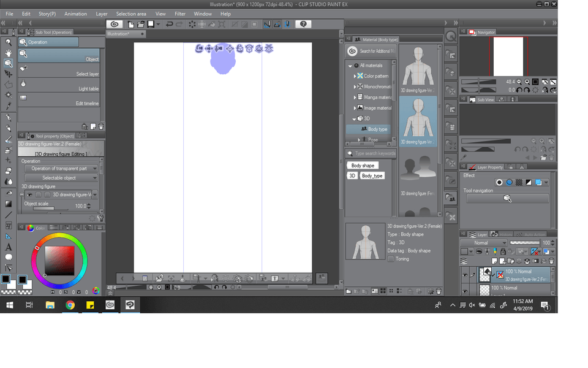Select the Edit timeline sub tool
Viewport: 588px width, 368px height.
click(x=59, y=100)
